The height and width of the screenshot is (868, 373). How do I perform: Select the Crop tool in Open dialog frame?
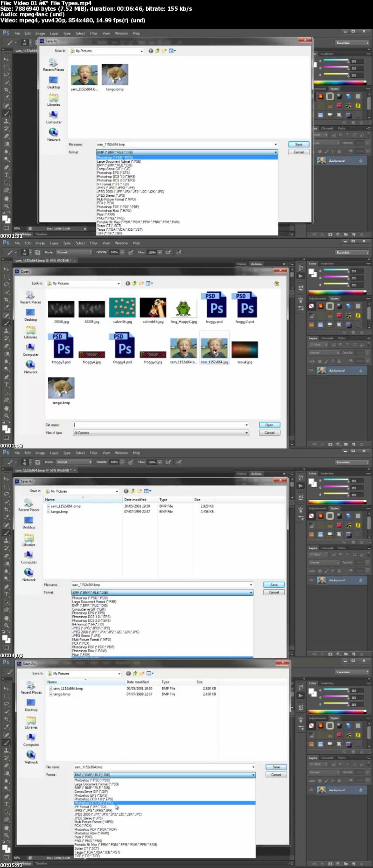7,300
